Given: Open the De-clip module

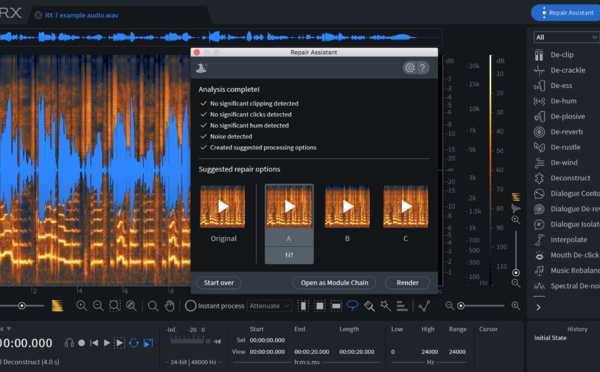Looking at the screenshot, I should click(x=554, y=55).
